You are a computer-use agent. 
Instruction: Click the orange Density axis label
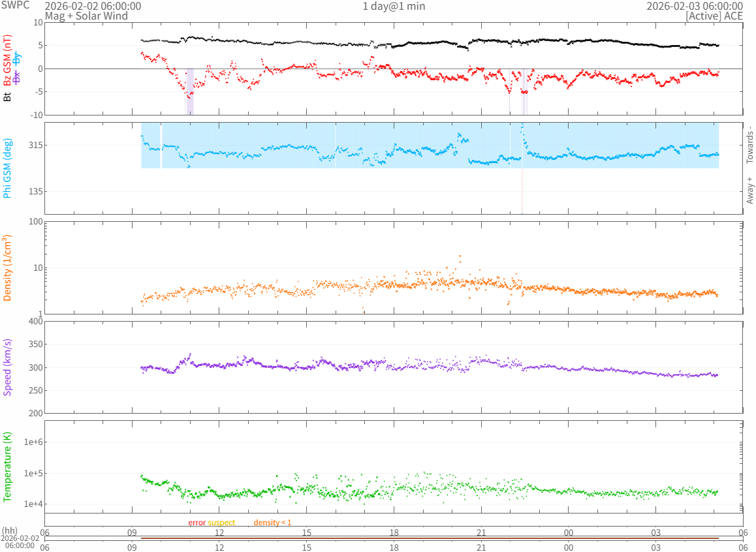(x=7, y=268)
